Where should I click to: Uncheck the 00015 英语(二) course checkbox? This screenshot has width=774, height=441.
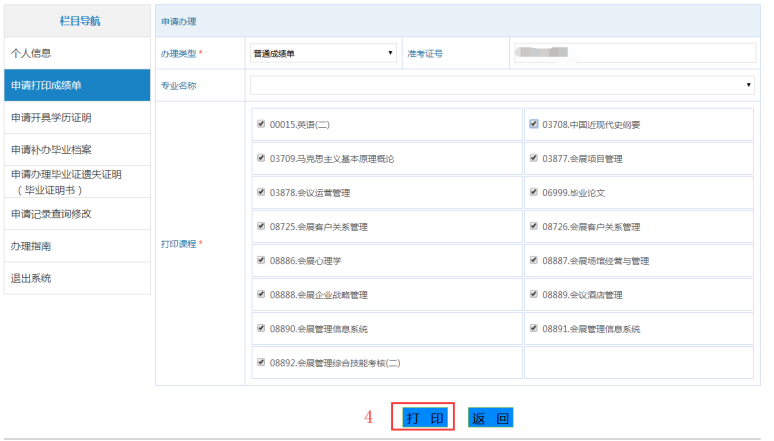(261, 125)
